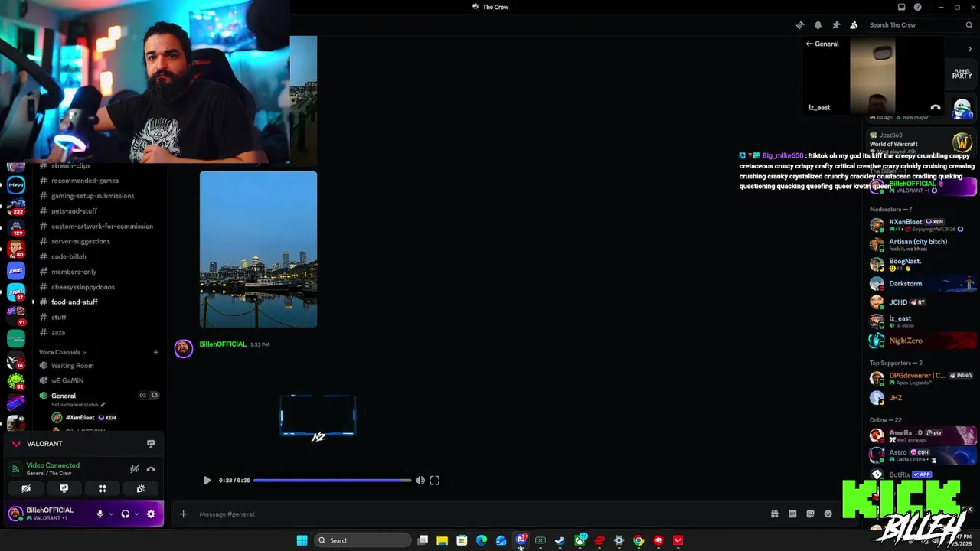The width and height of the screenshot is (980, 551).
Task: Open the headphone output options dropdown
Action: pyautogui.click(x=137, y=514)
